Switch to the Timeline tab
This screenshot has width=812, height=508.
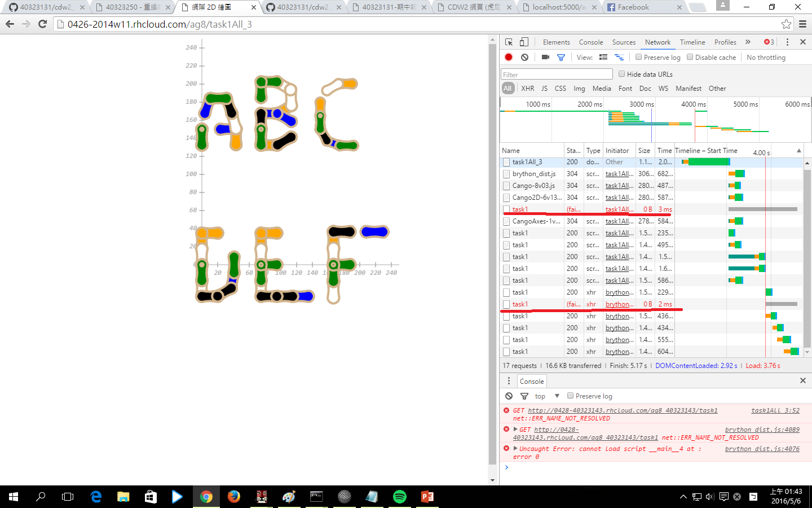692,42
